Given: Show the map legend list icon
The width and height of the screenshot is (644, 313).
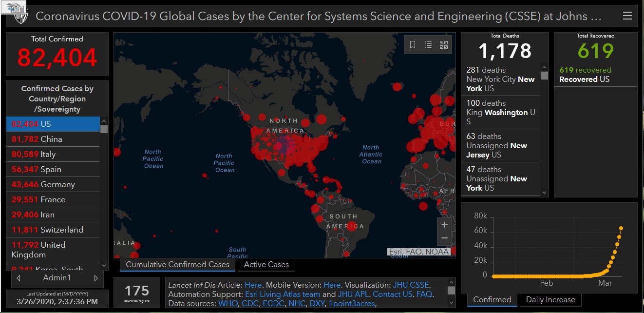Looking at the screenshot, I should (428, 45).
